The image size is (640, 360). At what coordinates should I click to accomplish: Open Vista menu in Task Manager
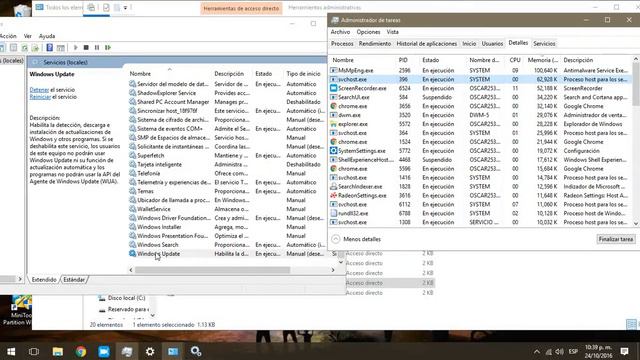click(x=392, y=32)
